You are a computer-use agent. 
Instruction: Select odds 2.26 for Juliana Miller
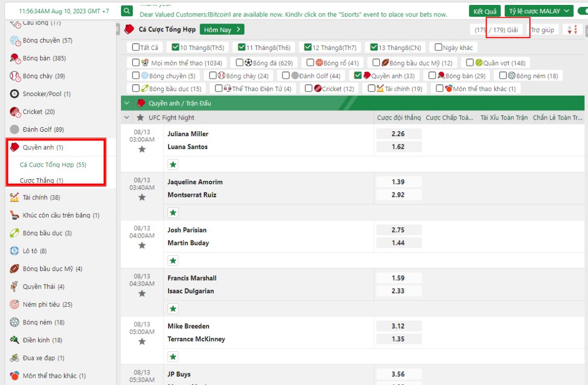(398, 134)
